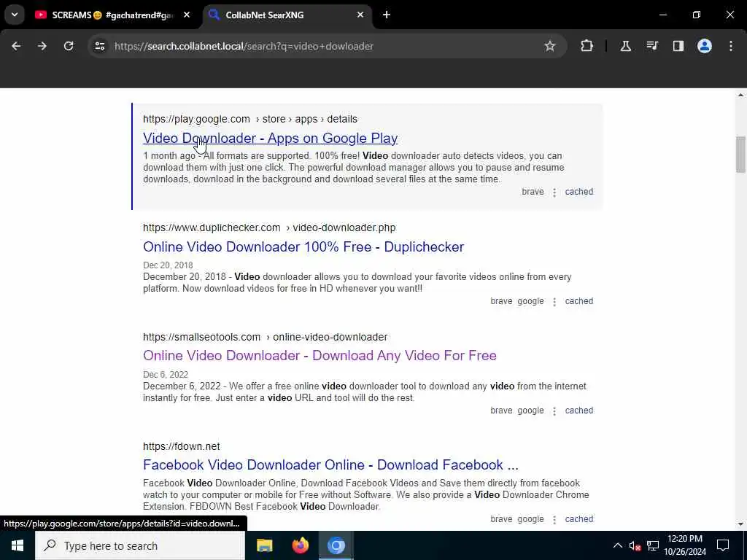Open media controls icon

[652, 46]
